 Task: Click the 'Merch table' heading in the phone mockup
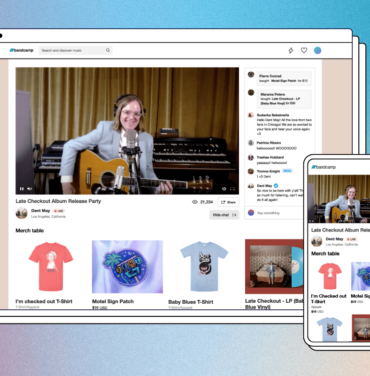[325, 254]
